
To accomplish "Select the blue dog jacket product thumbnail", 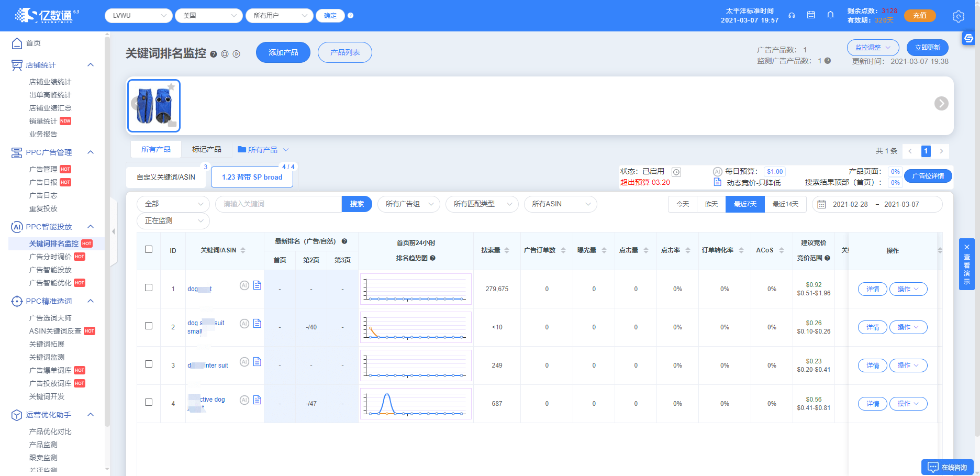I will click(154, 106).
